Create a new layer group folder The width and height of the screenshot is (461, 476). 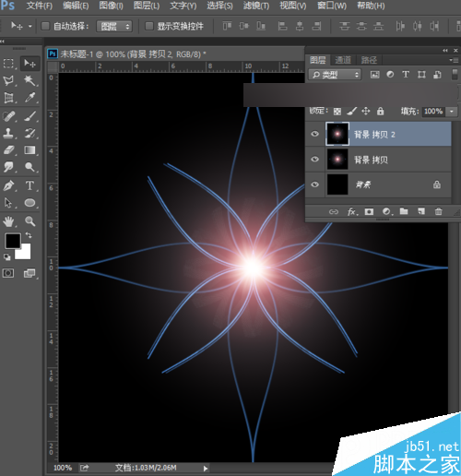coord(404,211)
